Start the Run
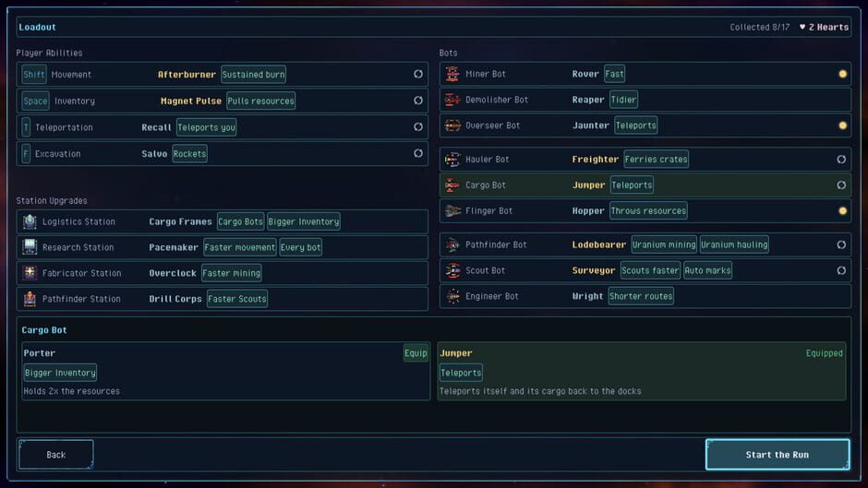Image resolution: width=868 pixels, height=488 pixels. pos(778,454)
